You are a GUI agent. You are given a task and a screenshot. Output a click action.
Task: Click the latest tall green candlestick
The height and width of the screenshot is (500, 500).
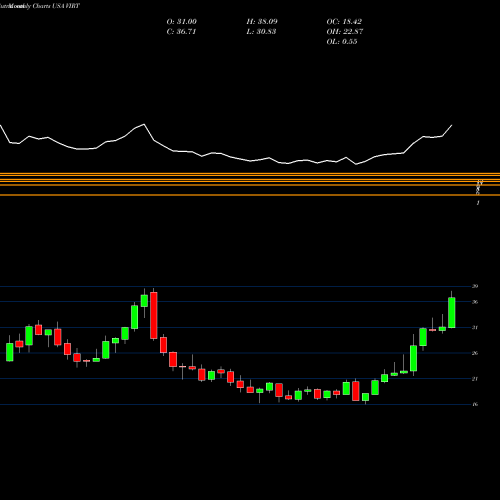point(452,312)
